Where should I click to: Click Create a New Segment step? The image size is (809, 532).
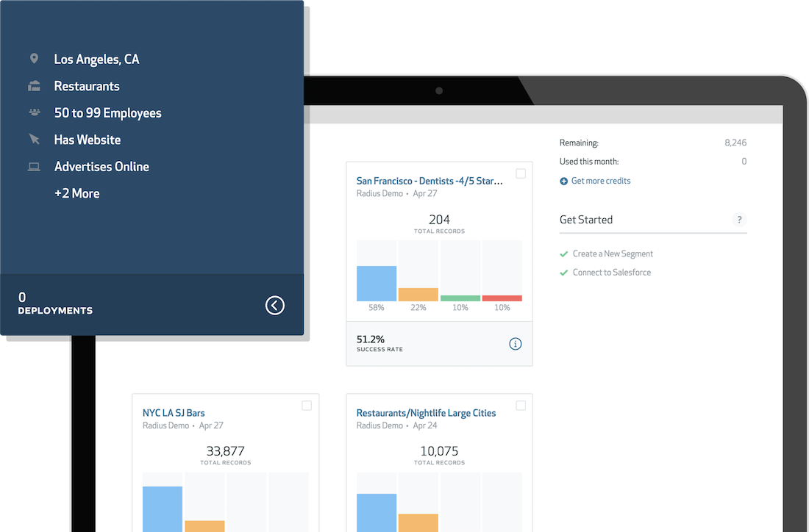(613, 254)
